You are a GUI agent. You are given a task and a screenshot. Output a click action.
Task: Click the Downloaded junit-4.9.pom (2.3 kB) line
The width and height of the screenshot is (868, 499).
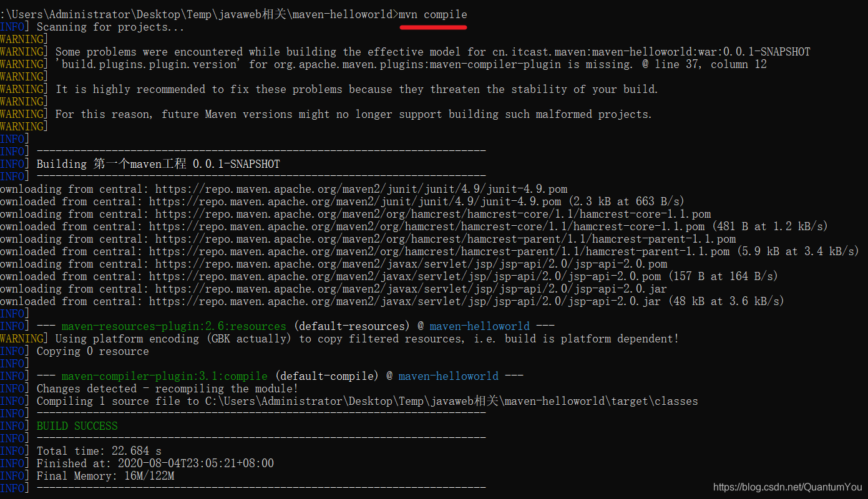pos(342,201)
